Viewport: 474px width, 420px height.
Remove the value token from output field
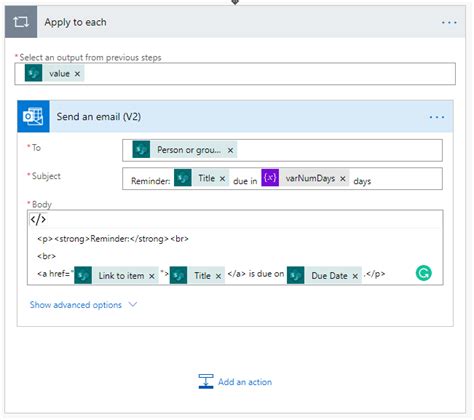pos(77,74)
